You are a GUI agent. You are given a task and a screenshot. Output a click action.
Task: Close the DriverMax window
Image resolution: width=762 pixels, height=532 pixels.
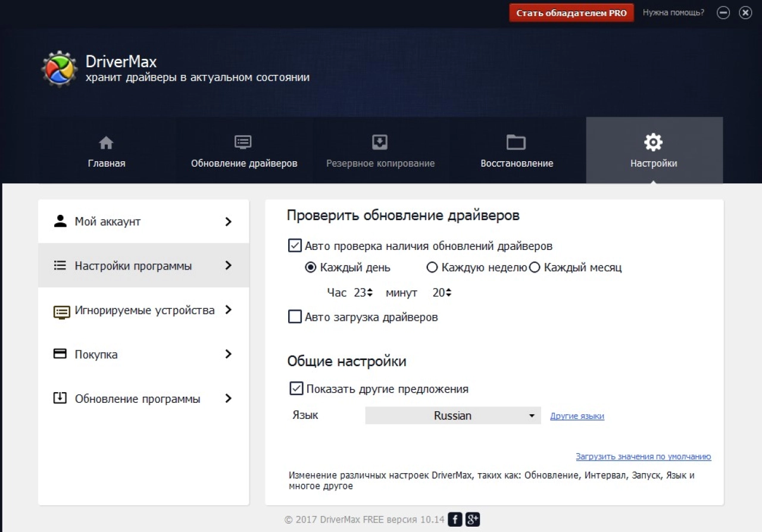click(x=745, y=12)
